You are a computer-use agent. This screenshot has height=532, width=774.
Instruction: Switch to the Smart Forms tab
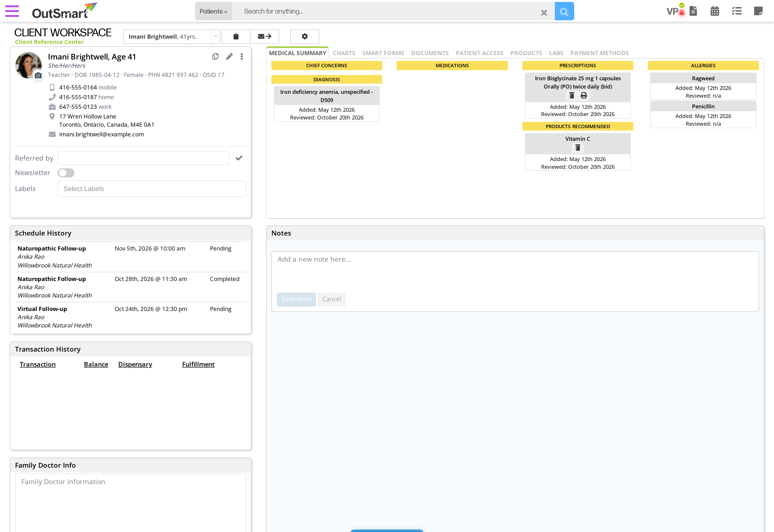(383, 53)
